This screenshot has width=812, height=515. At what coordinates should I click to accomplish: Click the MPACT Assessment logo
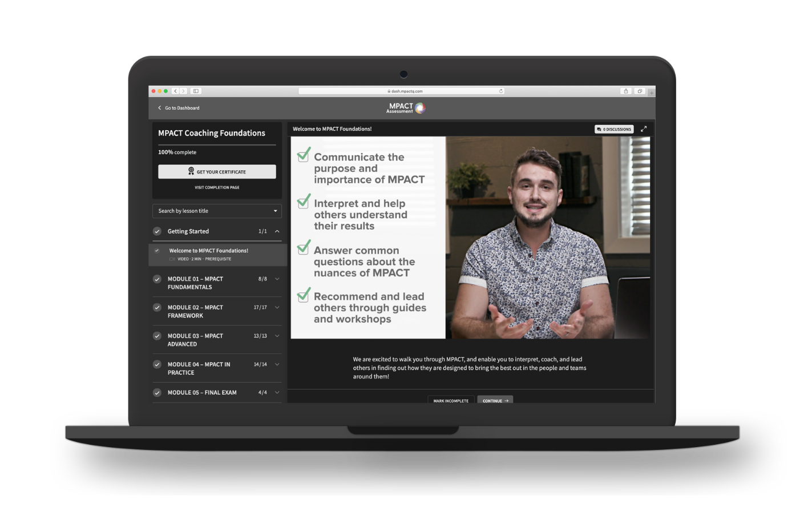click(x=406, y=108)
